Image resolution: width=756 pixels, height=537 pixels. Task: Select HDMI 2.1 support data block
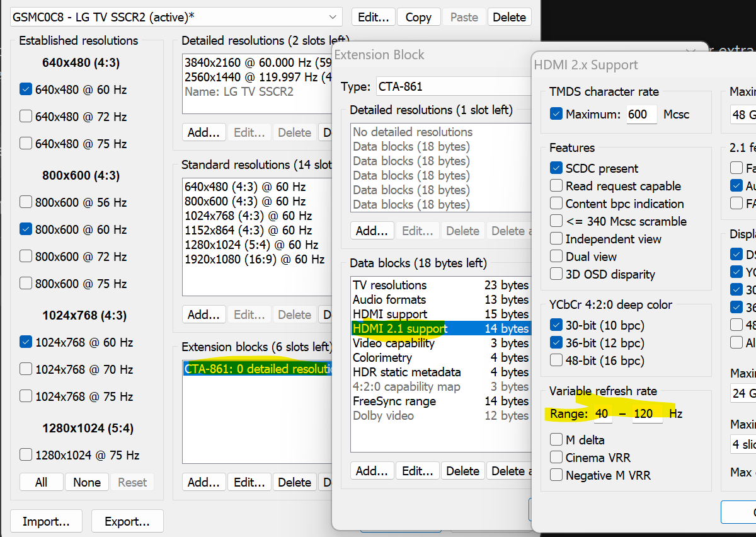coord(440,328)
